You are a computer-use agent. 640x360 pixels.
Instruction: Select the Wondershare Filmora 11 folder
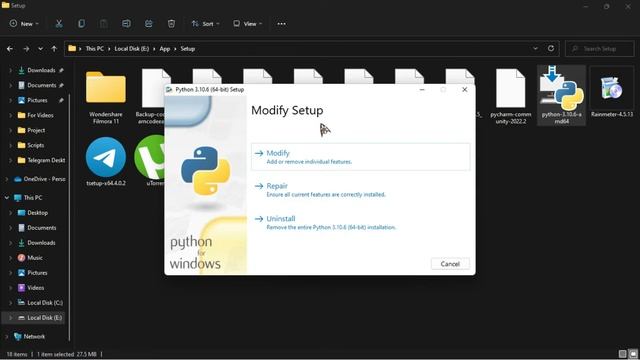tap(106, 97)
